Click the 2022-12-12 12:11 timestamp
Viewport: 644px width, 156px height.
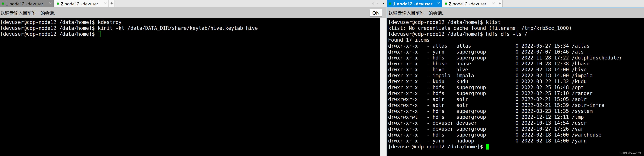point(545,117)
